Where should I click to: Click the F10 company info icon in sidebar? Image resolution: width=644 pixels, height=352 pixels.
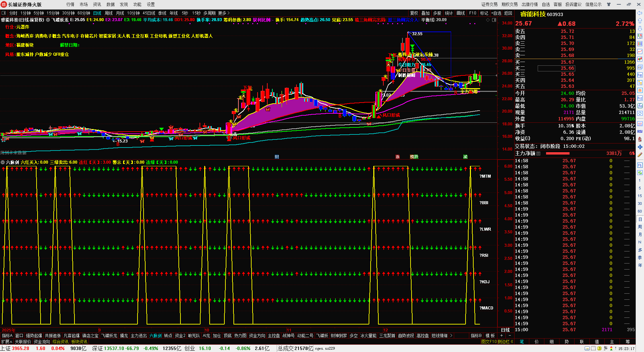click(x=640, y=75)
